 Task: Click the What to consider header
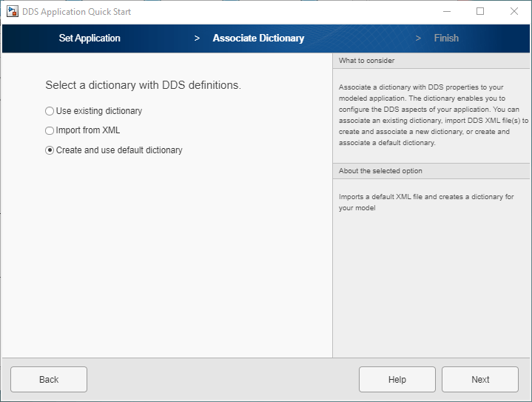coord(367,61)
